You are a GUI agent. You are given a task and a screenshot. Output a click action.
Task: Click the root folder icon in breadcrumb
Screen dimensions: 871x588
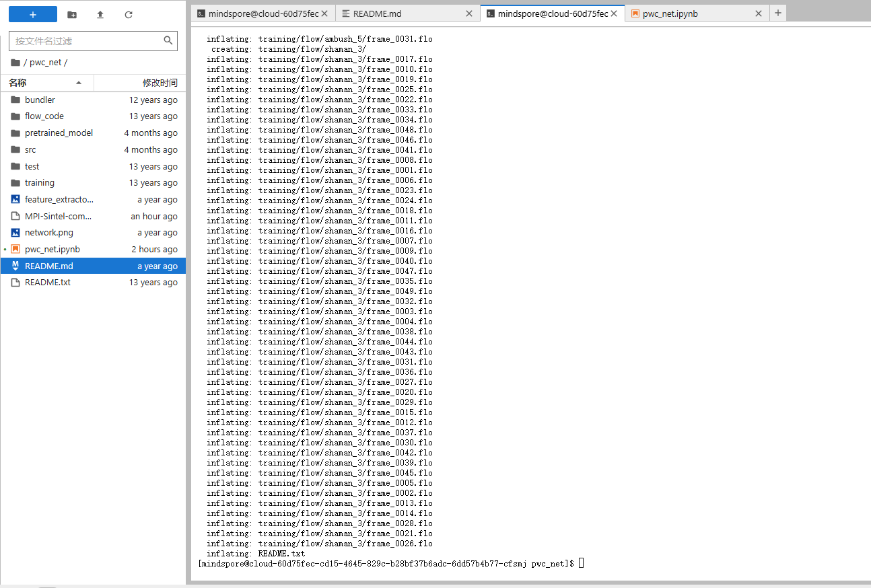pos(15,62)
